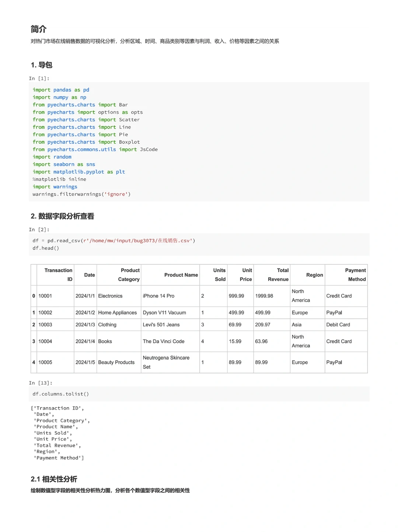Click the Product Name column header
This screenshot has height=532, width=398.
point(181,275)
